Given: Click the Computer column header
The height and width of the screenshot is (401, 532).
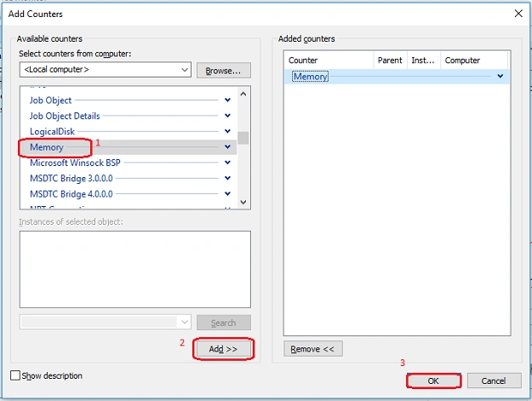Looking at the screenshot, I should (474, 60).
